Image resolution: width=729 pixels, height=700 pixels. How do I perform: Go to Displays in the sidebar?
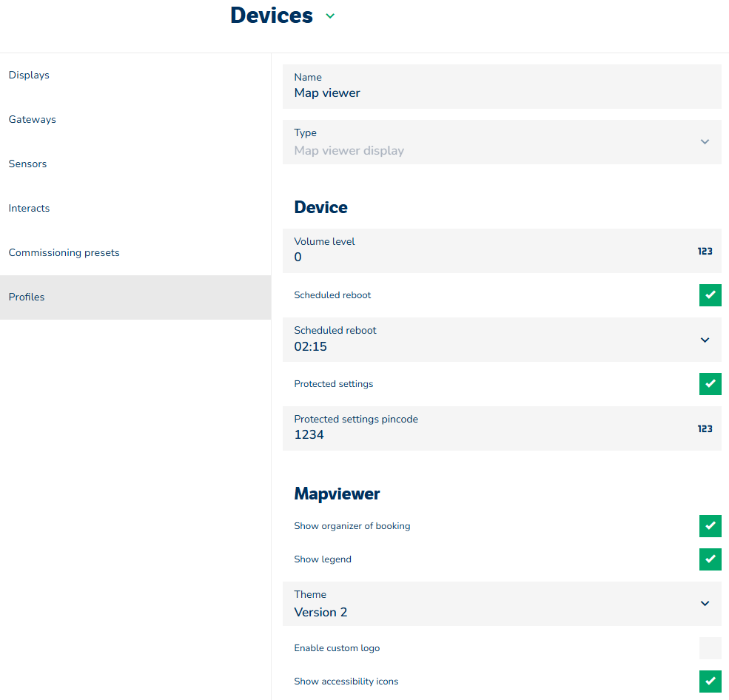click(29, 75)
